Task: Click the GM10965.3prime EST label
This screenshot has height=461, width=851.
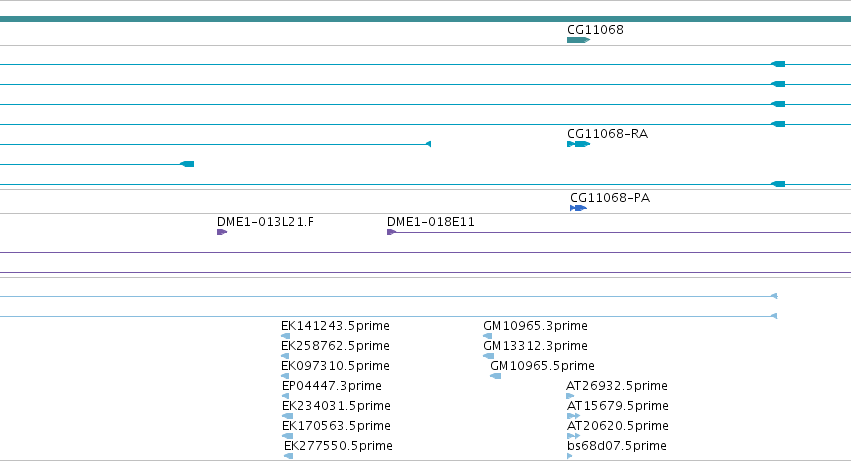Action: click(535, 326)
